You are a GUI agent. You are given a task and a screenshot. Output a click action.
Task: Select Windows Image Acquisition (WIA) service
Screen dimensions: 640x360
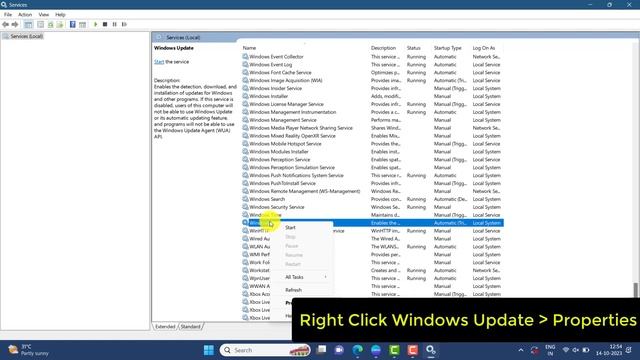pos(286,80)
